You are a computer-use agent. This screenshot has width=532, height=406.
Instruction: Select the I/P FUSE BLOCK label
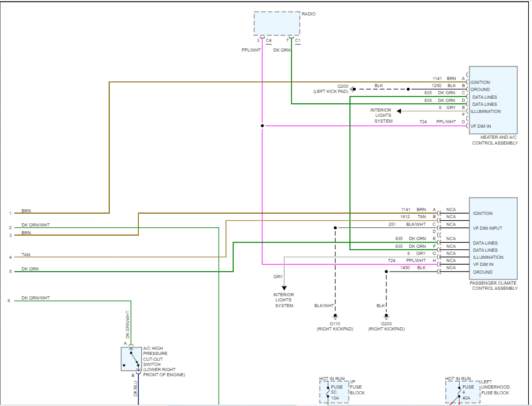pos(357,387)
